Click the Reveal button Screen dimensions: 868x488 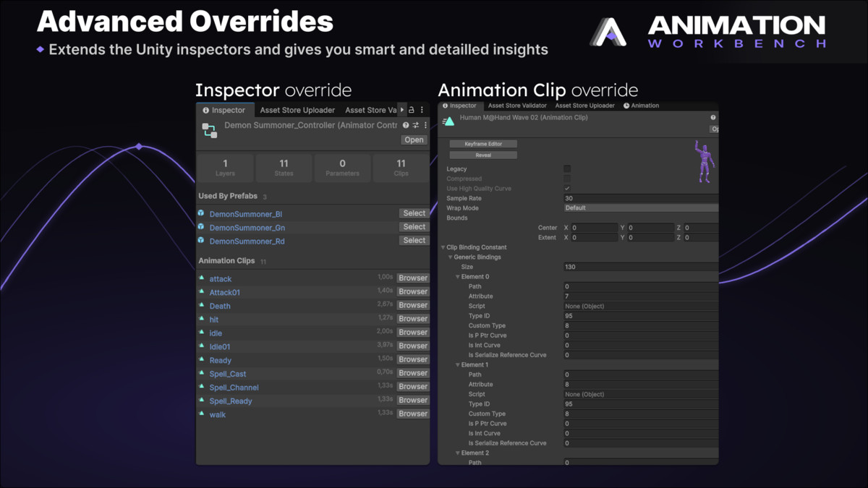483,155
